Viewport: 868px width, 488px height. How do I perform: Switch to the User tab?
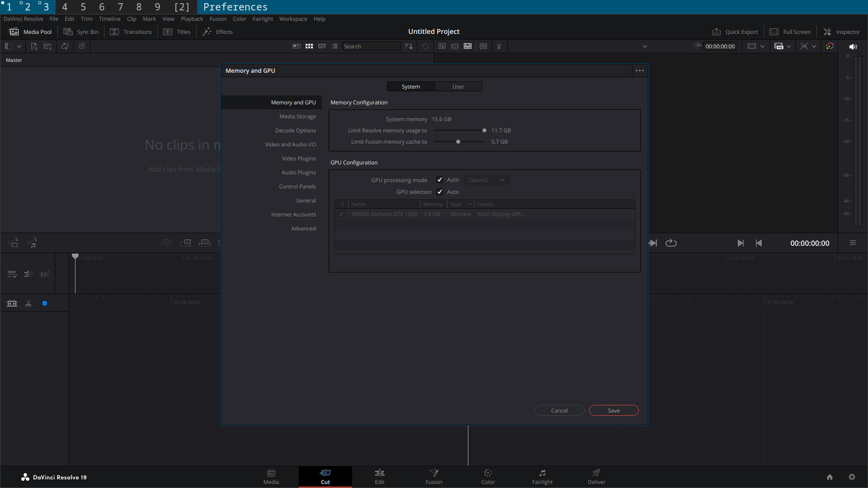(458, 87)
